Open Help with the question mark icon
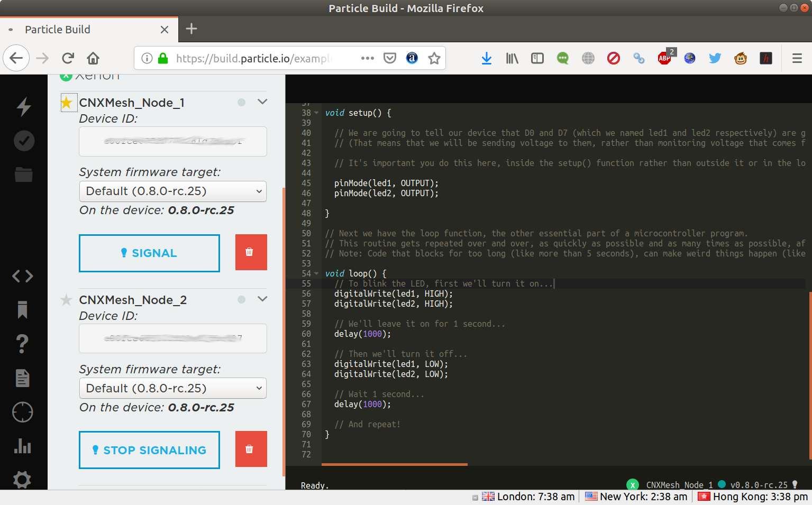This screenshot has height=505, width=812. (22, 344)
